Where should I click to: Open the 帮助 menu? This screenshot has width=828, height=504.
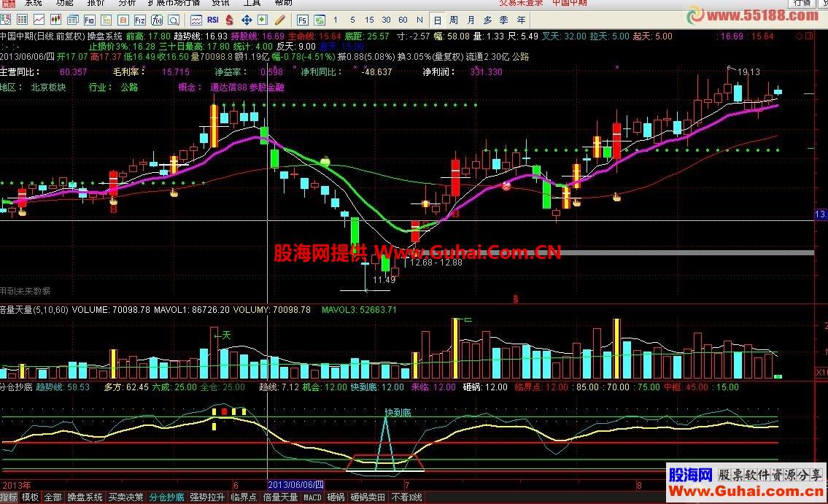tap(283, 3)
